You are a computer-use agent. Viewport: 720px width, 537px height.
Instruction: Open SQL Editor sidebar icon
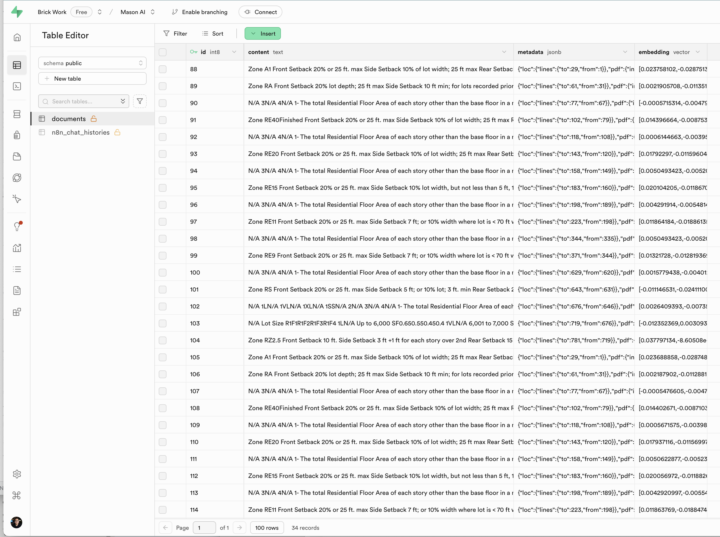point(17,86)
